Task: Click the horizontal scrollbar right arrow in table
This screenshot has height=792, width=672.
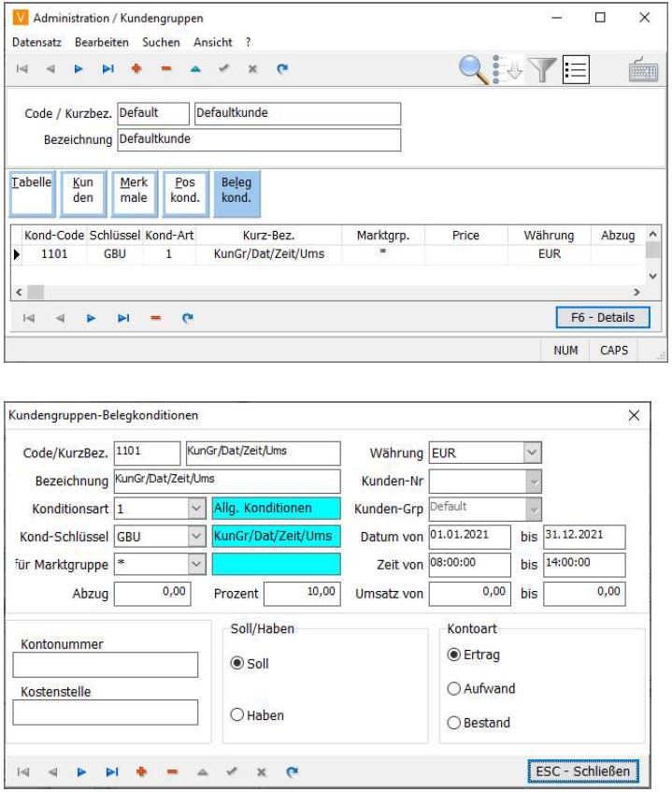Action: click(638, 293)
